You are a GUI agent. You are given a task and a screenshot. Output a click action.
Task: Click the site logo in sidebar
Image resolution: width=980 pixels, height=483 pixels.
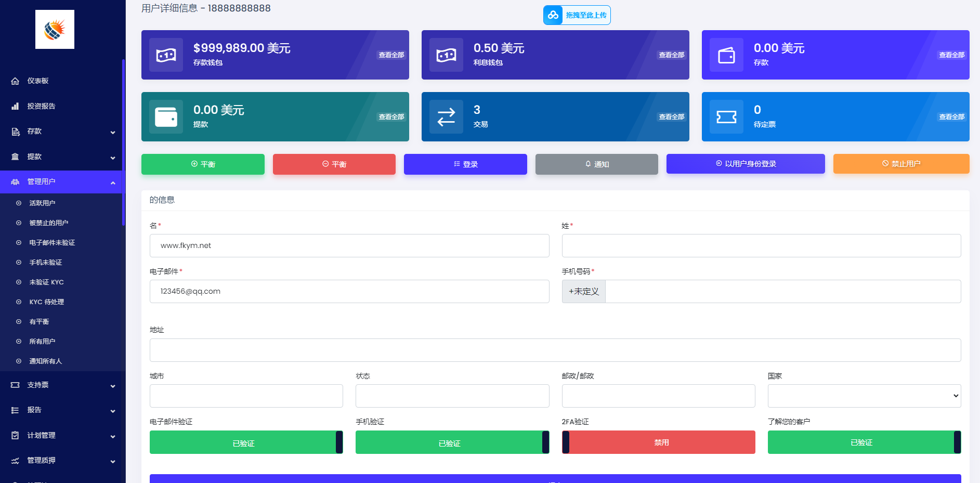coord(55,30)
